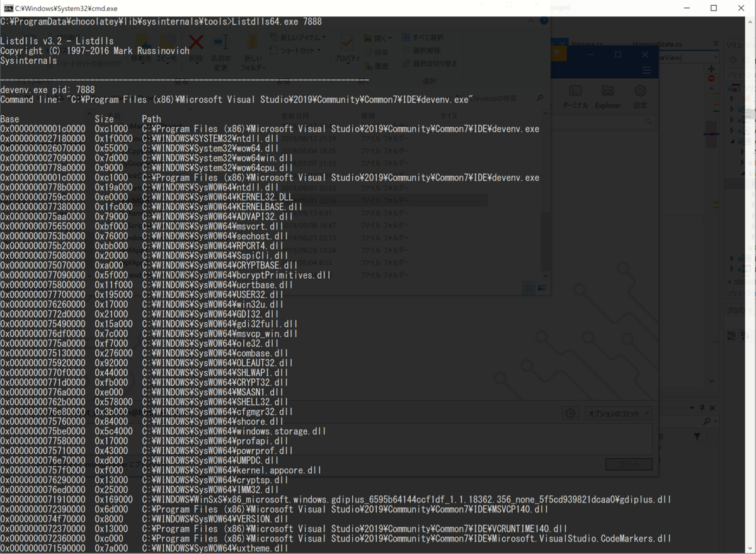The width and height of the screenshot is (756, 554).
Task: Click 選択の切り替え in Explorer ribbon
Action: (430, 64)
